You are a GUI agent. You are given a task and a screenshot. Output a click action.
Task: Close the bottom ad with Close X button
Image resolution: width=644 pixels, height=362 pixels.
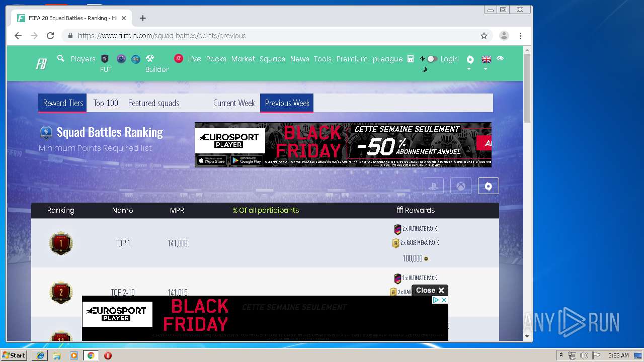tap(430, 290)
